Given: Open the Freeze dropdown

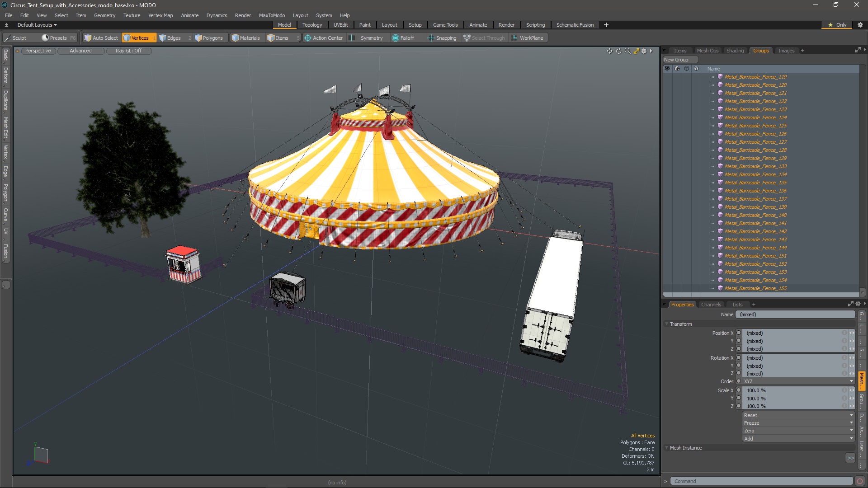Looking at the screenshot, I should (x=798, y=423).
